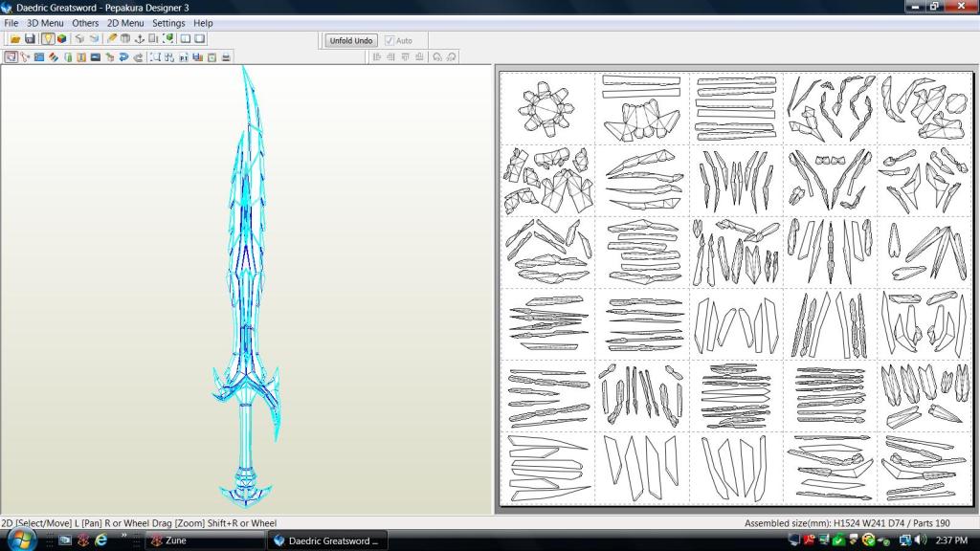980x551 pixels.
Task: Click the light blue cube icon
Action: (94, 38)
